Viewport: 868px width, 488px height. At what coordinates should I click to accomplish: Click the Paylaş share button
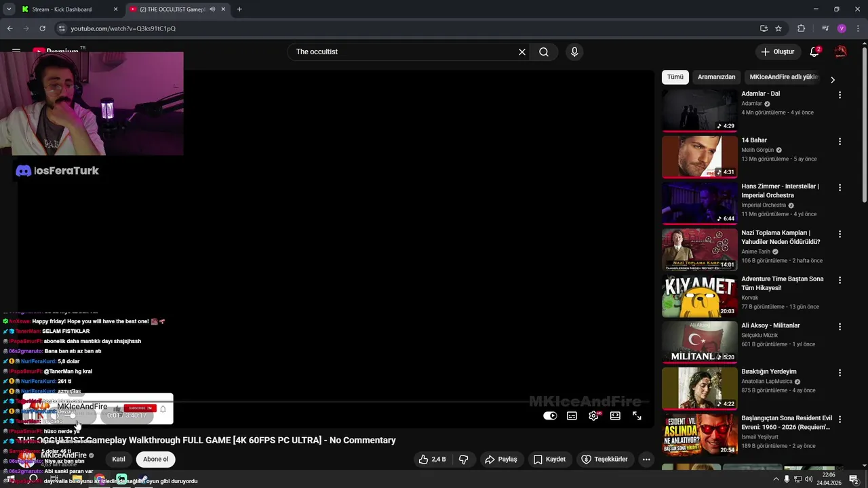click(501, 459)
